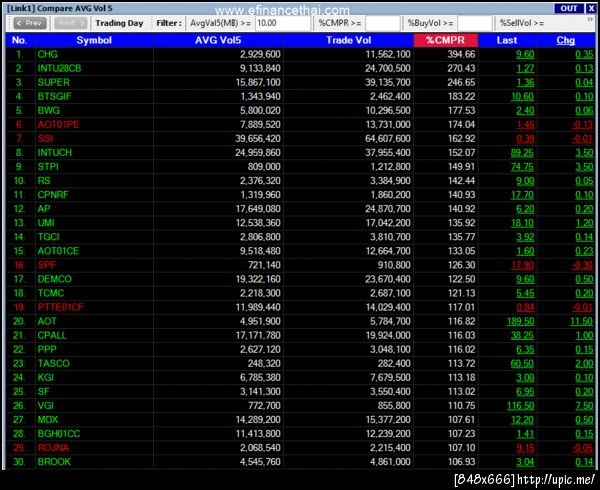This screenshot has width=600, height=490.
Task: Click the last price 189.50 for AOT
Action: coord(520,322)
